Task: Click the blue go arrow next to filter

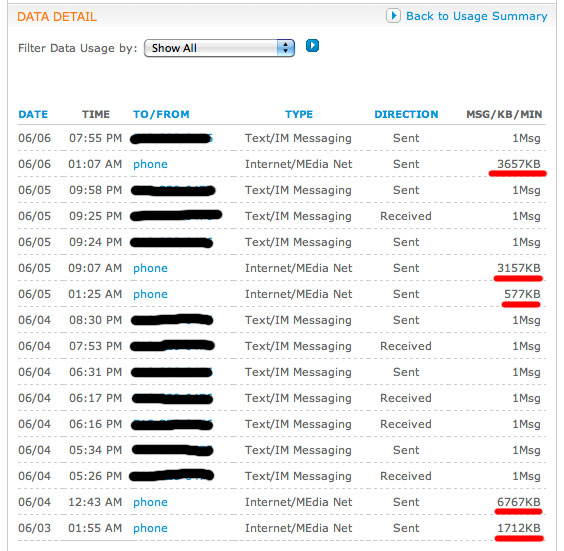Action: tap(312, 46)
